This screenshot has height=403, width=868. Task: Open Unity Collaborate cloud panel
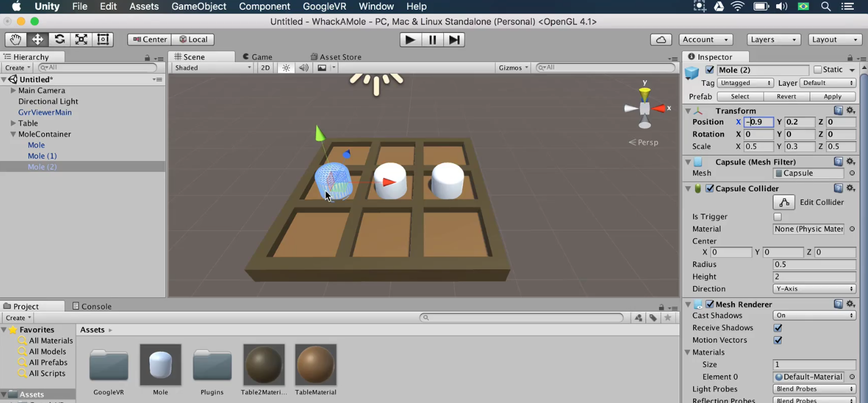point(660,39)
